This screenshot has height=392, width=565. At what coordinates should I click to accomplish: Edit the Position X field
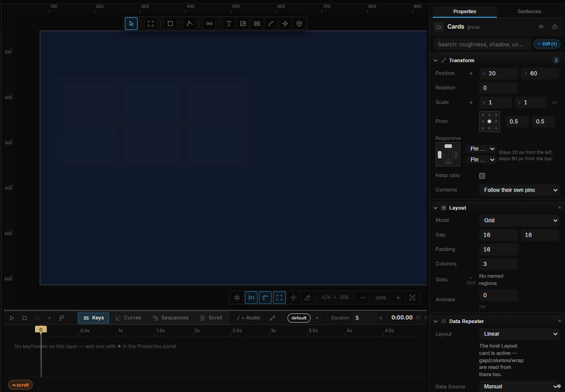[x=499, y=73]
